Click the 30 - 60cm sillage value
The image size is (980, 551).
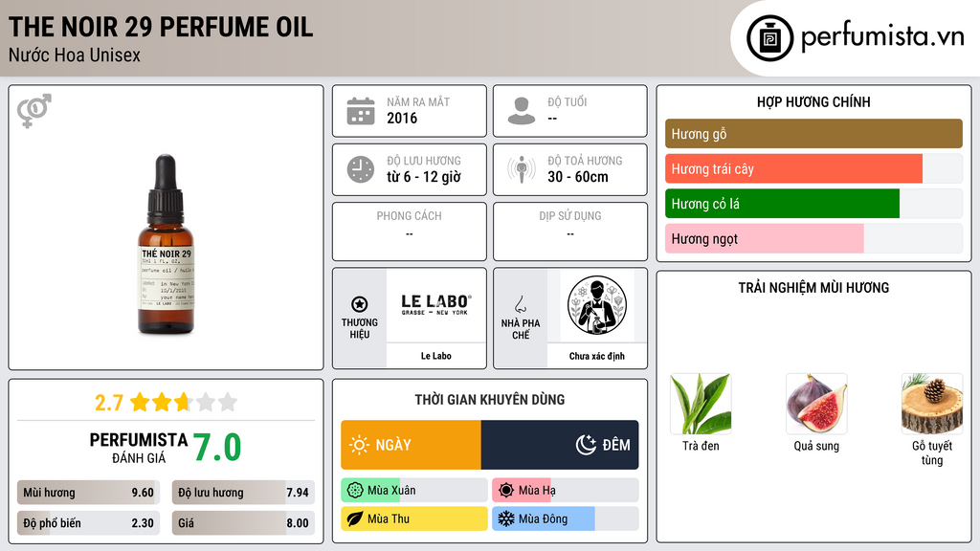pyautogui.click(x=578, y=177)
